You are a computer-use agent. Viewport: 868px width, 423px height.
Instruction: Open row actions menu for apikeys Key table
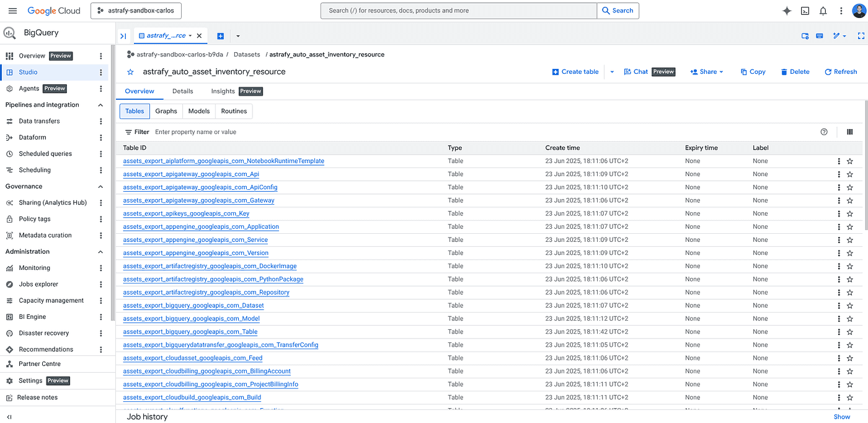[x=839, y=213]
